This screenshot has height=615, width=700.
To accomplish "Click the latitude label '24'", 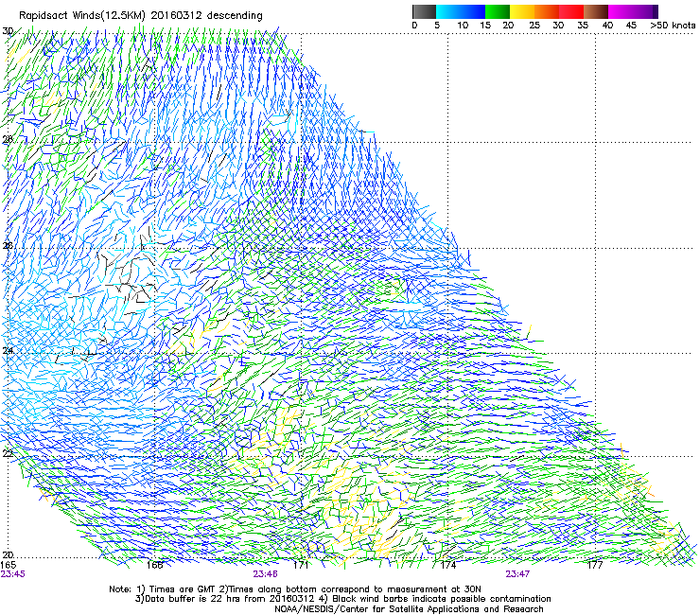I will 8,350.
